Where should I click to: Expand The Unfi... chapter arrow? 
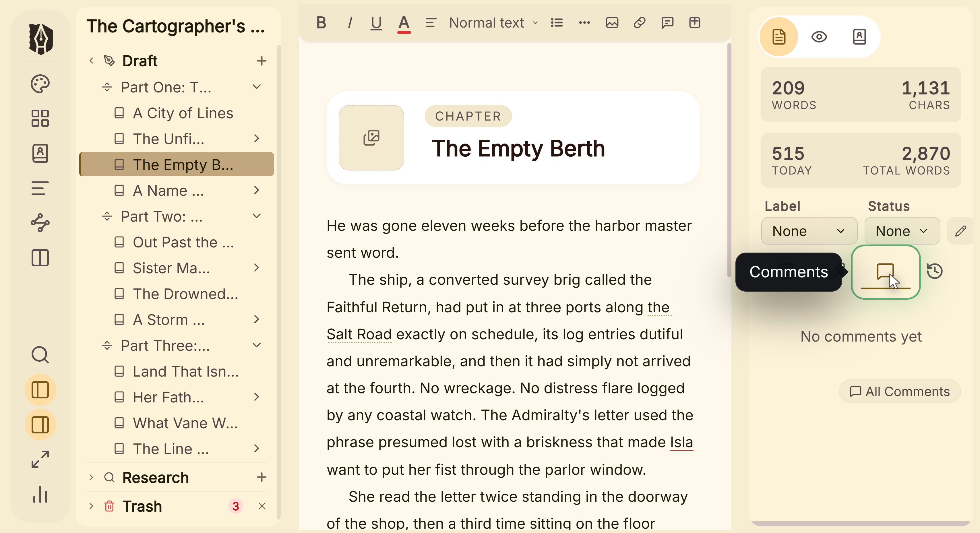(x=257, y=138)
